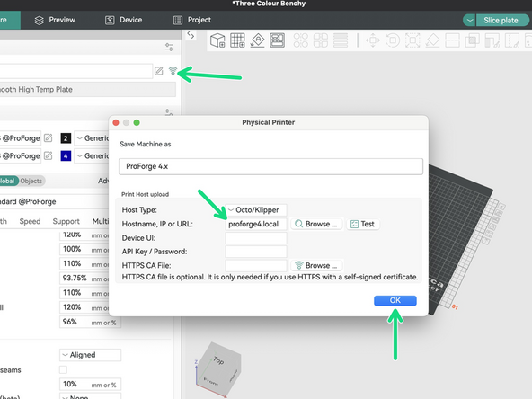Viewport: 532px width, 399px height.
Task: Click the Device UI input field
Action: click(256, 238)
